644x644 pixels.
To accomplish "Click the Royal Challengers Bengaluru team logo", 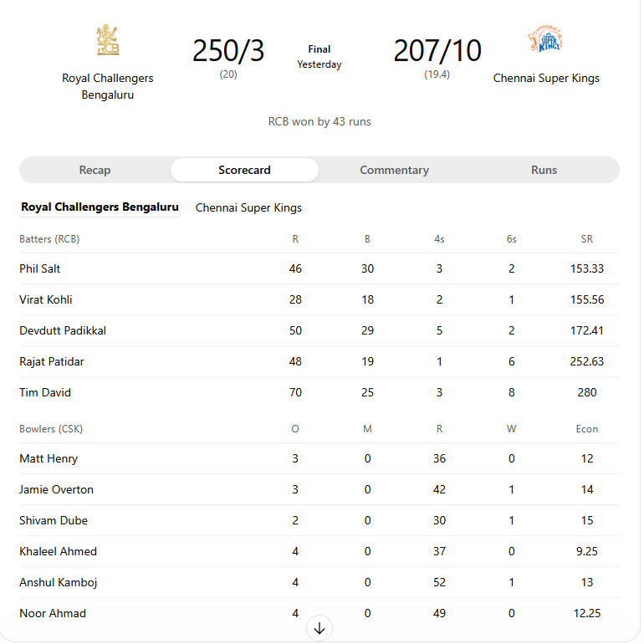I will pos(108,39).
